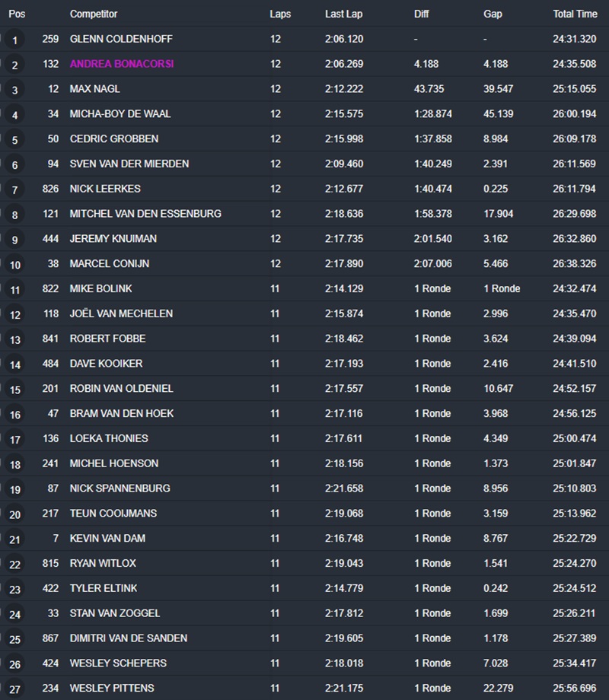609x700 pixels.
Task: Open highlighted rider Andrea Bonacorsi
Action: point(122,64)
